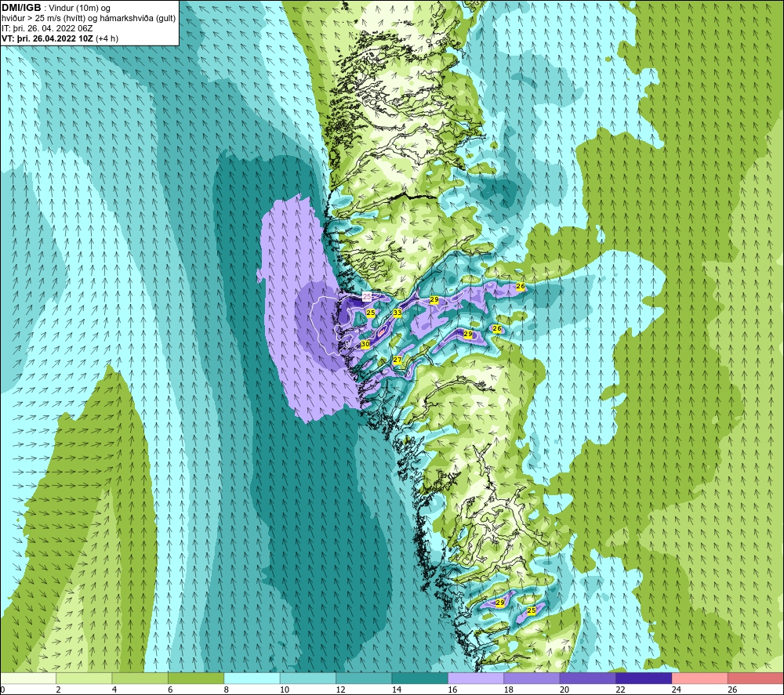The width and height of the screenshot is (784, 695).
Task: Click the legend tick label 8
Action: pos(227,690)
